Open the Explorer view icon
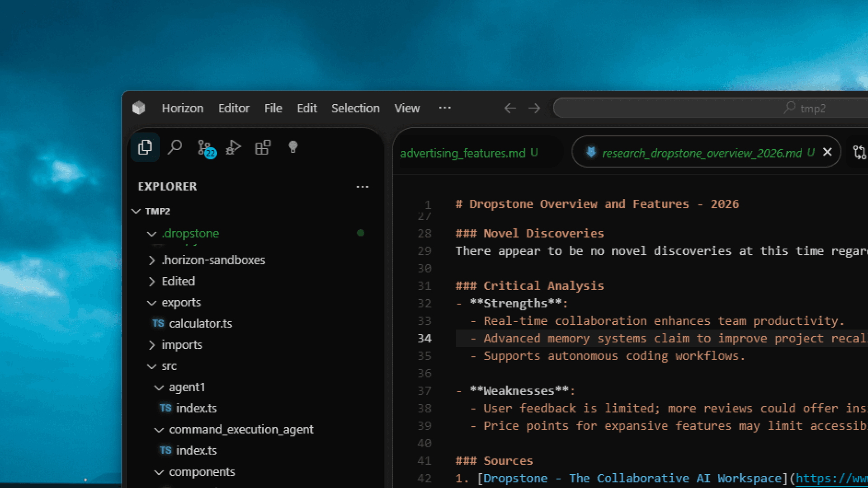868x488 pixels. pyautogui.click(x=145, y=147)
